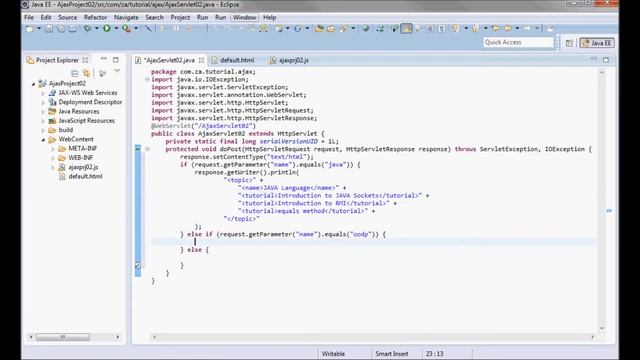Screen dimensions: 640x360
Task: Click the Debug bug toolbar icon
Action: click(x=87, y=29)
